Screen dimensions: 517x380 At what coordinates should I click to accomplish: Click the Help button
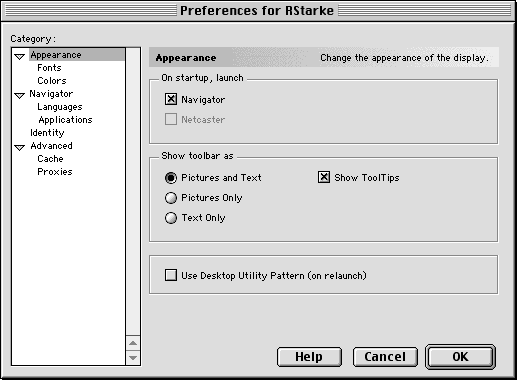click(x=309, y=357)
